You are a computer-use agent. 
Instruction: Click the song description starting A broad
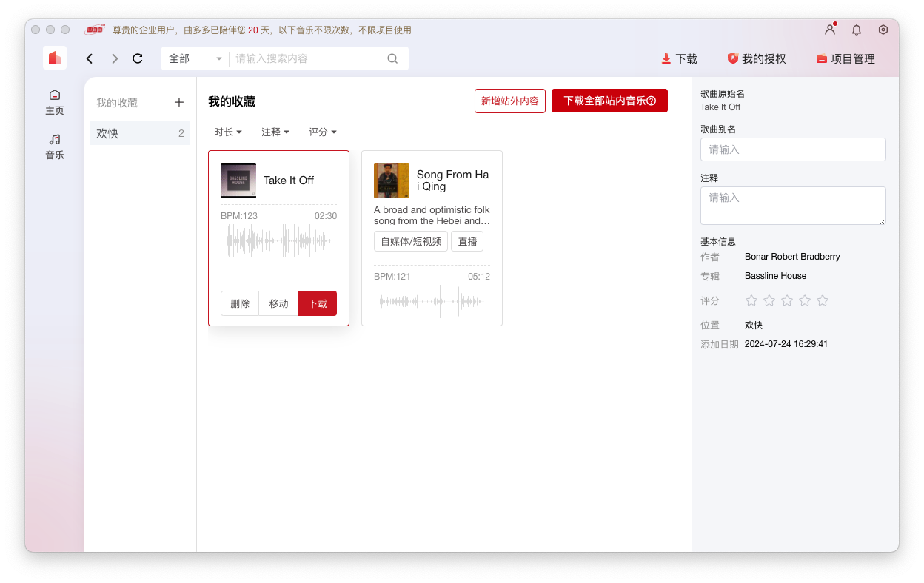pyautogui.click(x=432, y=215)
